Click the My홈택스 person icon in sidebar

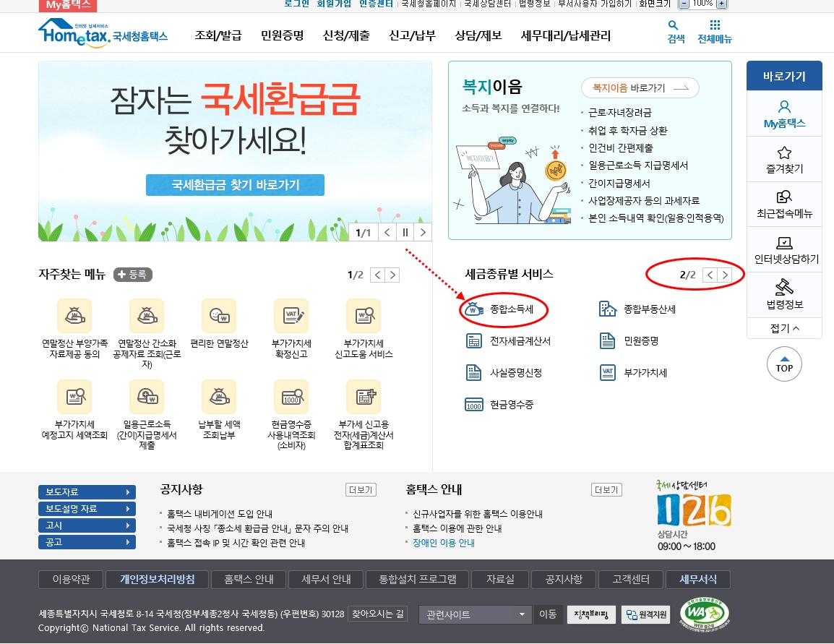point(784,106)
